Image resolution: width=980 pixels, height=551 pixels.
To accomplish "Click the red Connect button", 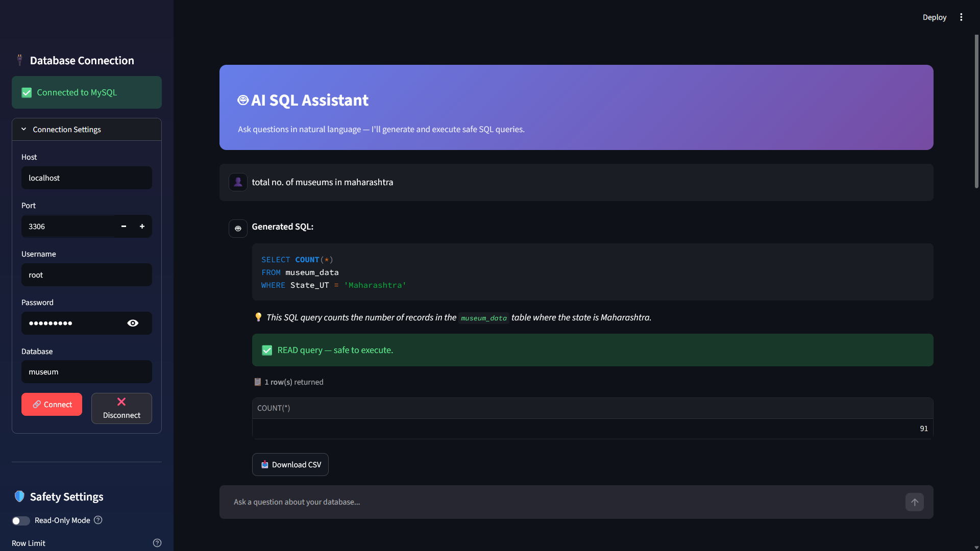I will tap(52, 405).
